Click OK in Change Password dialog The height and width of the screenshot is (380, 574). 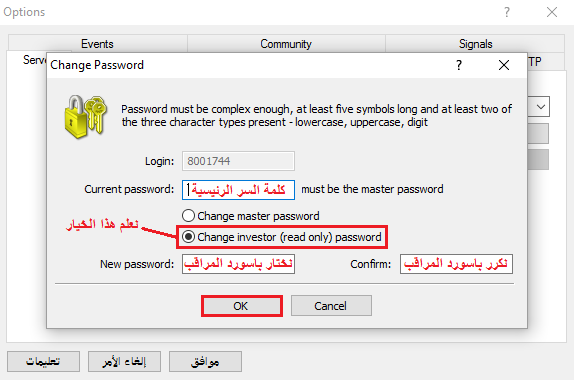pyautogui.click(x=242, y=306)
